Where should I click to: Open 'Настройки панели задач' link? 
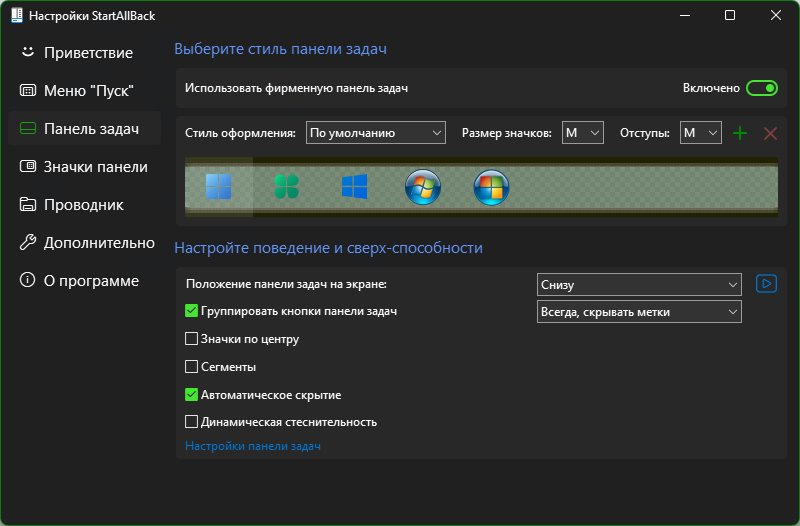pos(253,446)
